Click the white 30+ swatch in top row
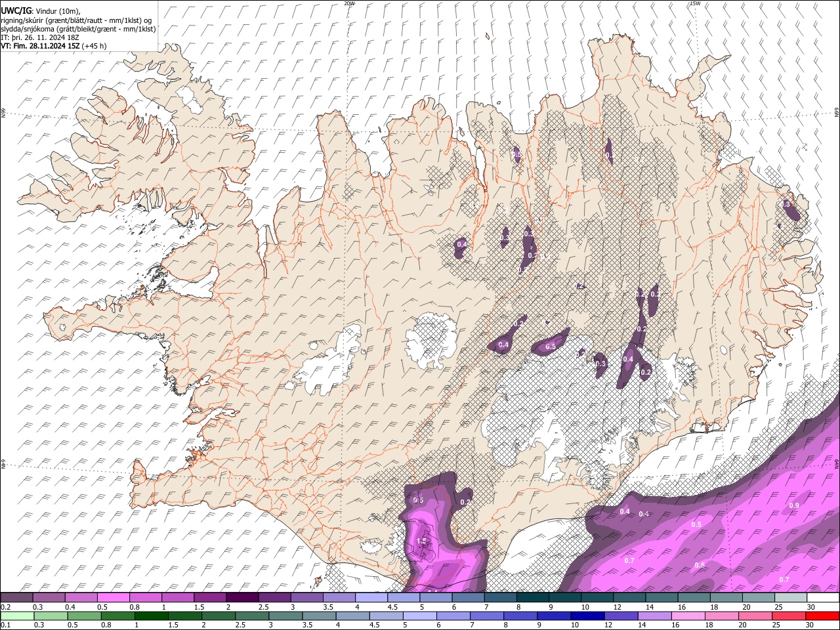Image resolution: width=840 pixels, height=630 pixels. [824, 598]
